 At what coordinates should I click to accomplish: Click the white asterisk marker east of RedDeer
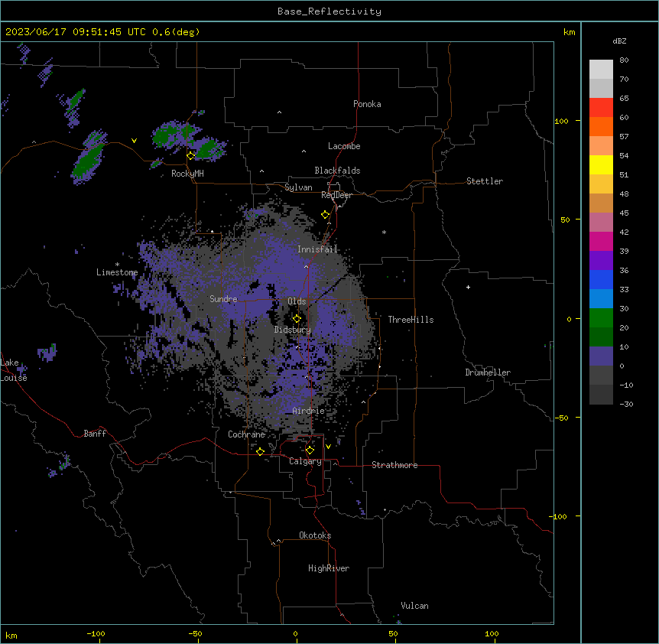[384, 232]
